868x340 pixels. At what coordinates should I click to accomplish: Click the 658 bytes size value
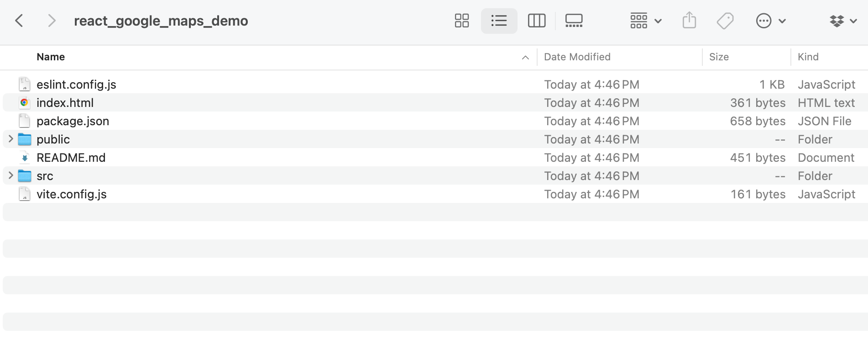(758, 121)
